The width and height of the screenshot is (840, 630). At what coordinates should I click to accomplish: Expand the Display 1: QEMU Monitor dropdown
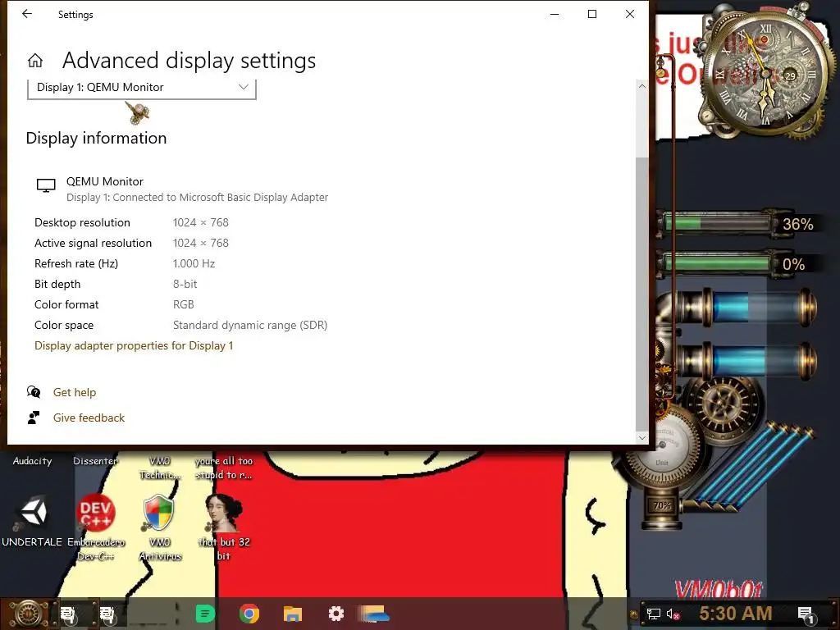(x=141, y=88)
